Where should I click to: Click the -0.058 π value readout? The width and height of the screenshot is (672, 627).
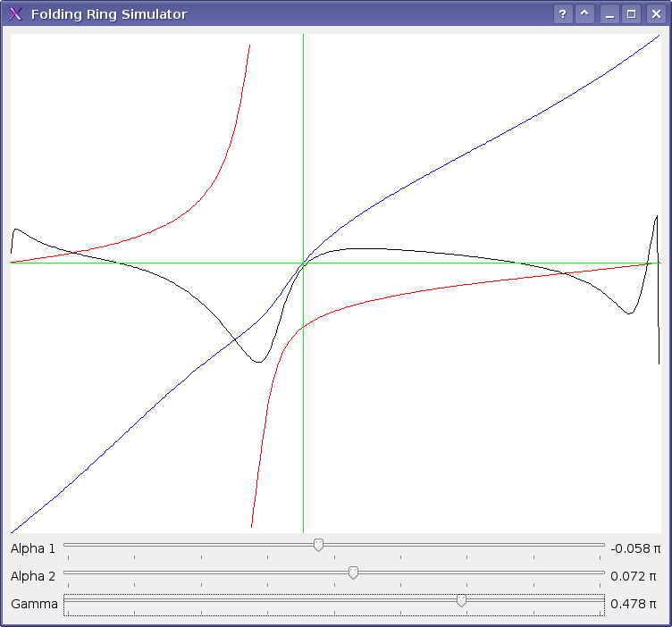click(634, 548)
